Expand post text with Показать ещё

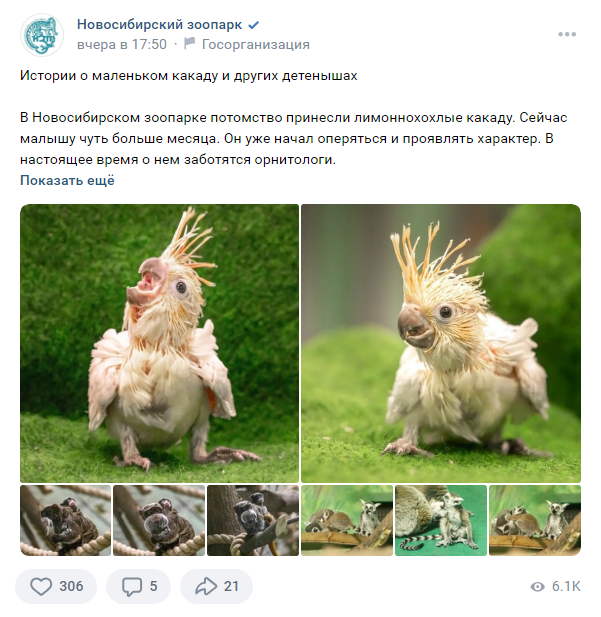point(67,180)
